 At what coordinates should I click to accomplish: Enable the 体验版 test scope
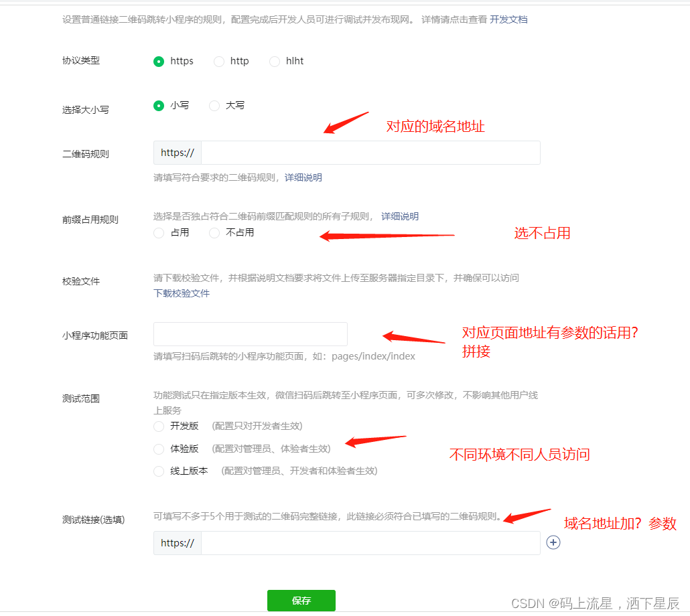click(159, 449)
